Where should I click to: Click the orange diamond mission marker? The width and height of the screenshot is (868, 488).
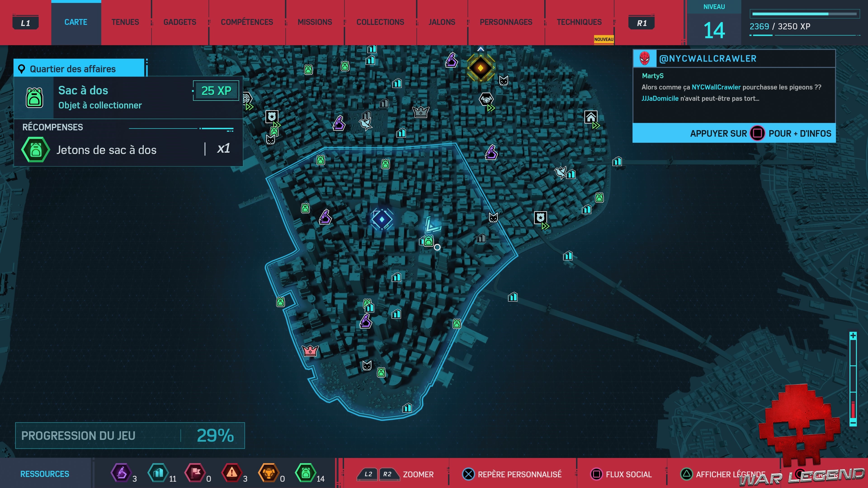tap(481, 68)
